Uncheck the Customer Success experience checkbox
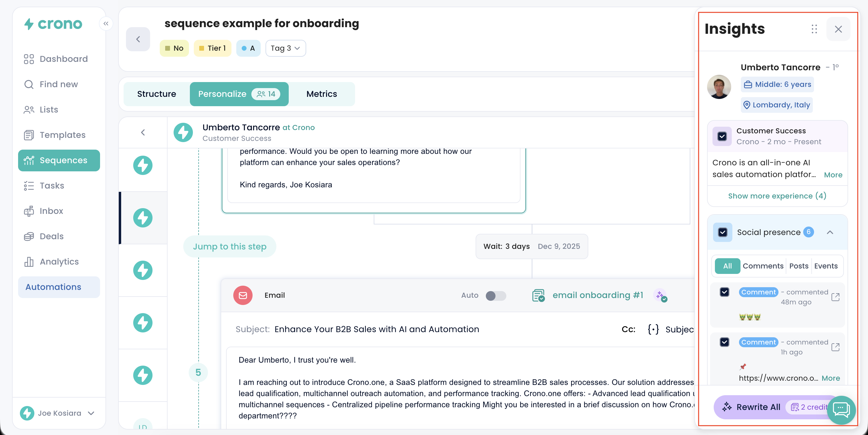The width and height of the screenshot is (868, 435). pos(722,136)
